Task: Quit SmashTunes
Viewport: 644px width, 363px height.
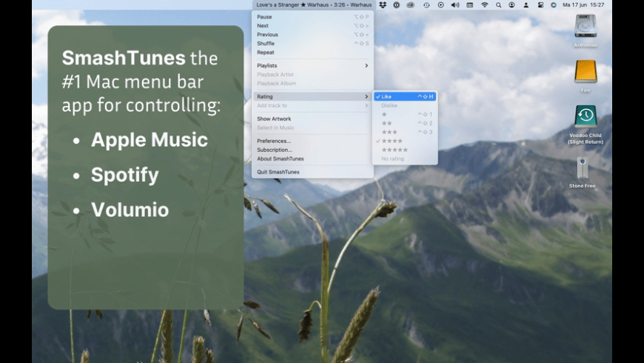Action: [x=312, y=172]
